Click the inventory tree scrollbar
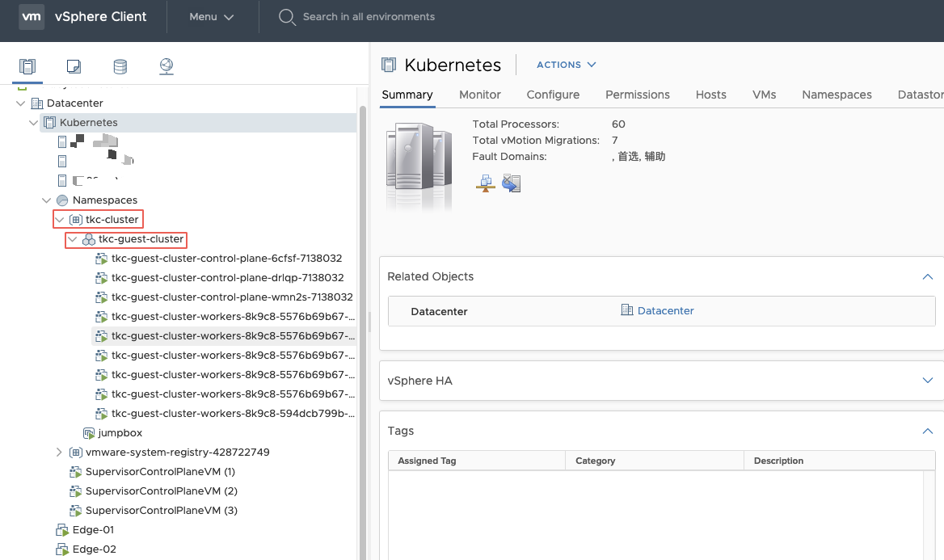Image resolution: width=944 pixels, height=560 pixels. click(362, 331)
